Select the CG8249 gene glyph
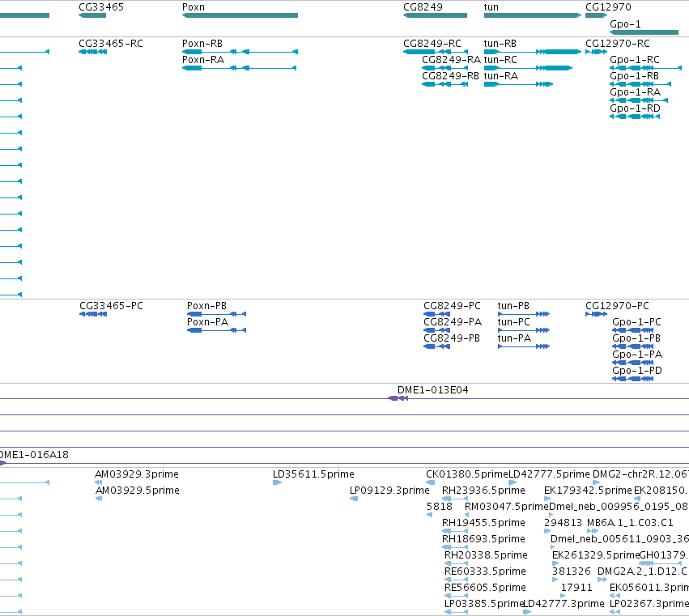Image resolution: width=689 pixels, height=616 pixels. coord(435,15)
